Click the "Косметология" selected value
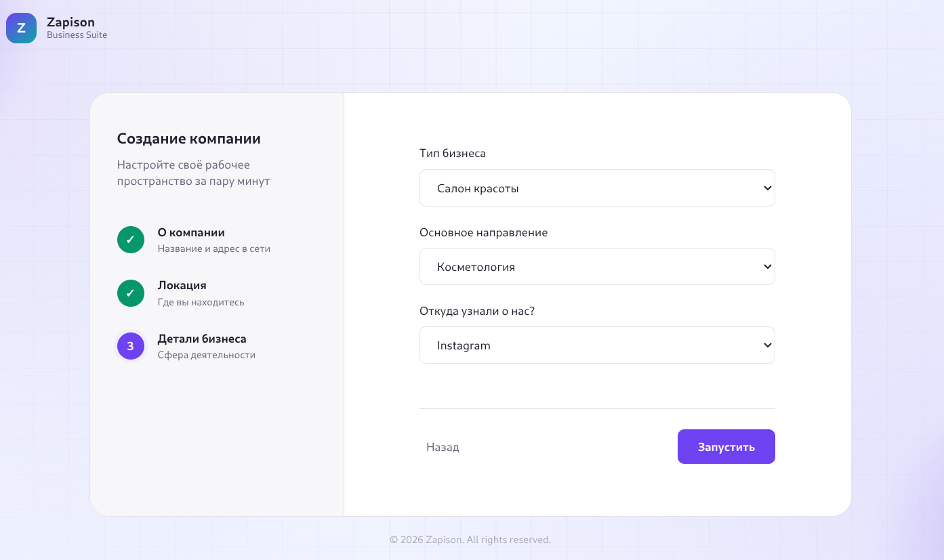944x560 pixels. pos(476,267)
